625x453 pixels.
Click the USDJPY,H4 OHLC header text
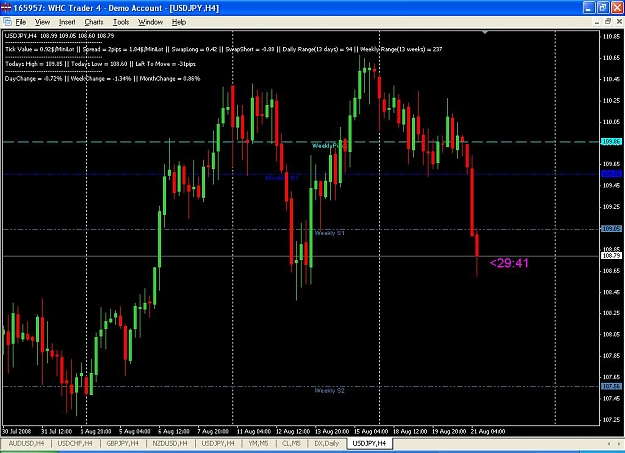coord(59,35)
